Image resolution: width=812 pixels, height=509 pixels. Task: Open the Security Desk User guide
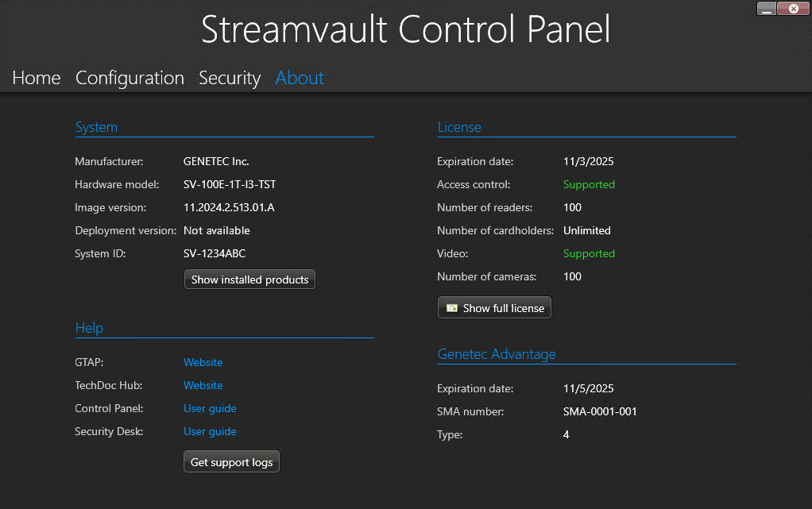pos(210,431)
